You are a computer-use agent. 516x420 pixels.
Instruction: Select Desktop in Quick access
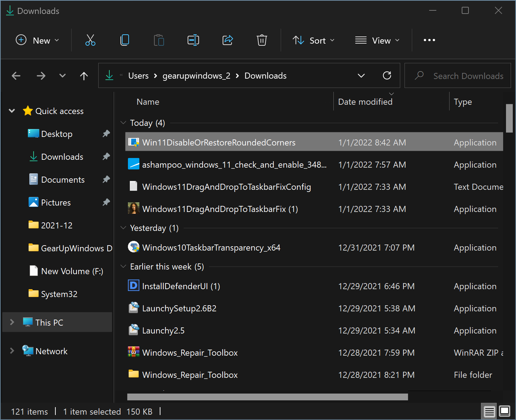(x=57, y=134)
